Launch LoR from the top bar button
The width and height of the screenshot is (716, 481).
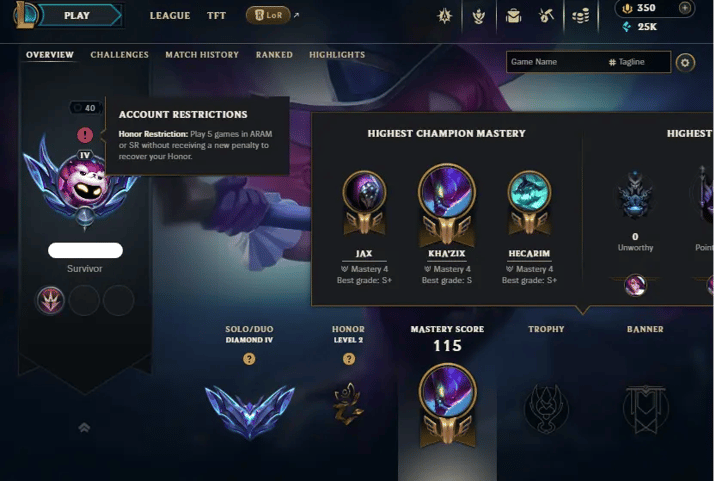[x=268, y=16]
